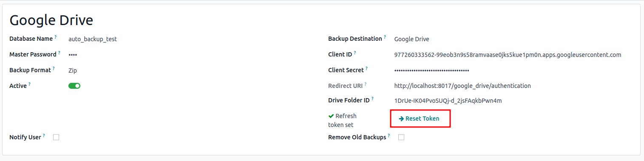Click the Redirect URI help question mark
The height and width of the screenshot is (161, 644).
pyautogui.click(x=366, y=85)
